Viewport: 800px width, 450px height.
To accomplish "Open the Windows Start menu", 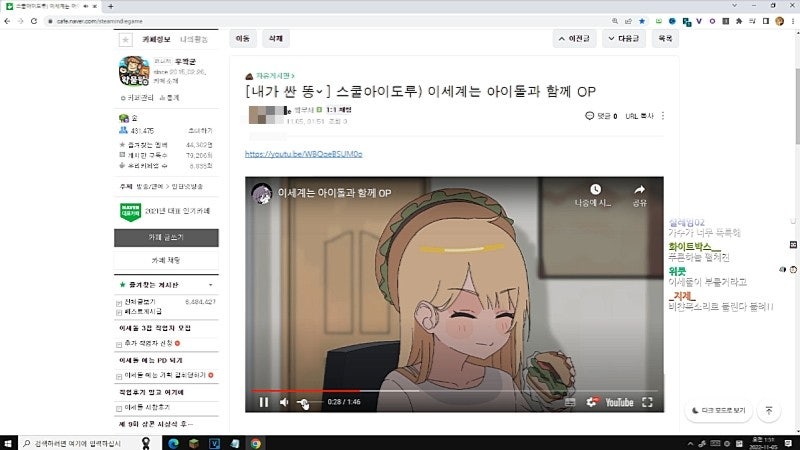I will [x=8, y=443].
